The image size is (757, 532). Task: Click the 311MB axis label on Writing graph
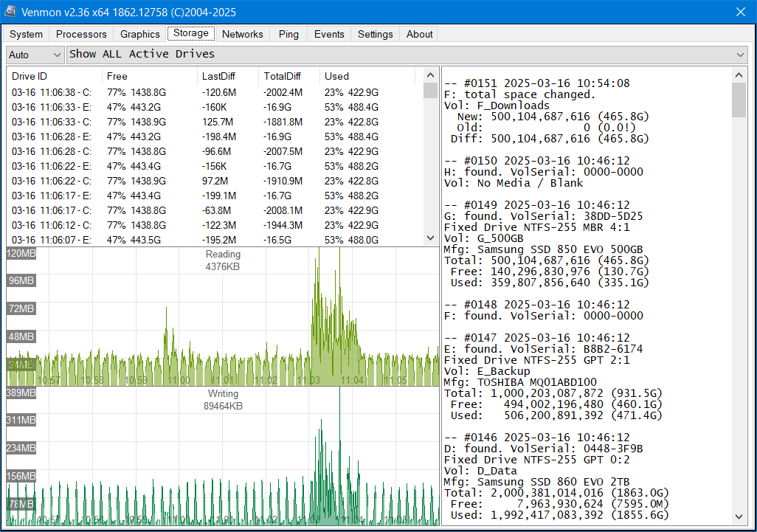click(x=21, y=420)
